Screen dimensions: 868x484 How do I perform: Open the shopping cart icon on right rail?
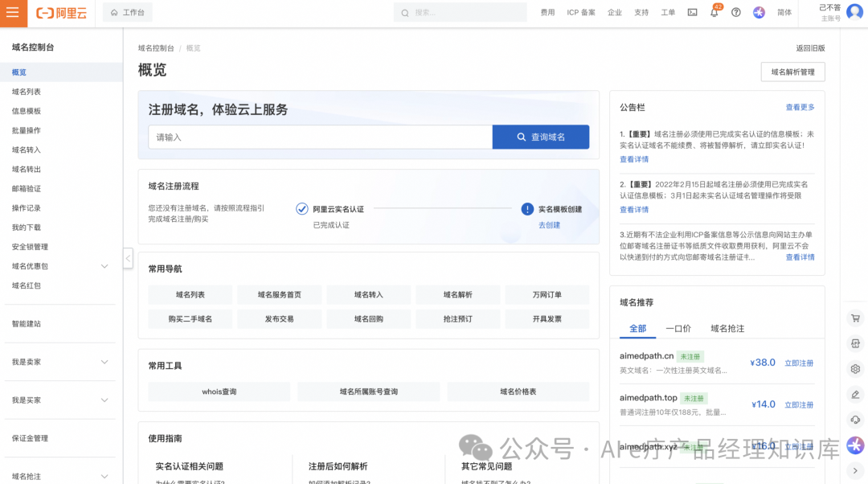pos(855,318)
